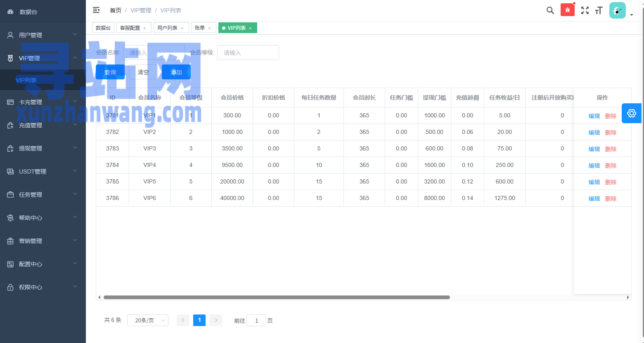Click the 添加 button
The height and width of the screenshot is (343, 644).
(x=176, y=72)
